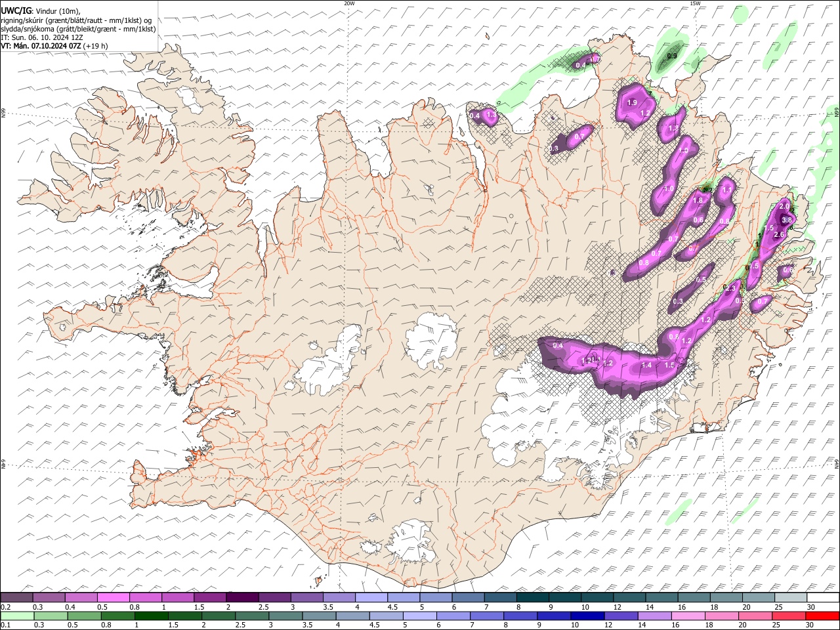This screenshot has width=840, height=630.
Task: Select the 3.8 precipitation value in the east
Action: 787,220
